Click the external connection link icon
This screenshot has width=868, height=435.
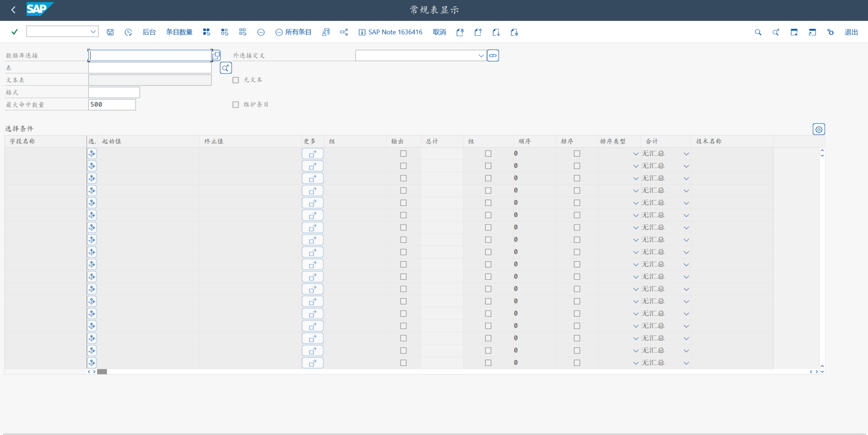(x=493, y=55)
